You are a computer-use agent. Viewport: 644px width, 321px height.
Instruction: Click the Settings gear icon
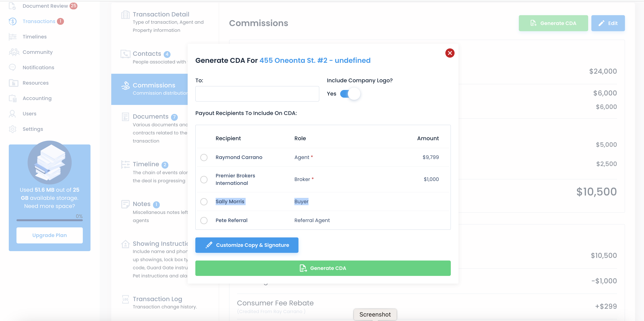point(12,129)
